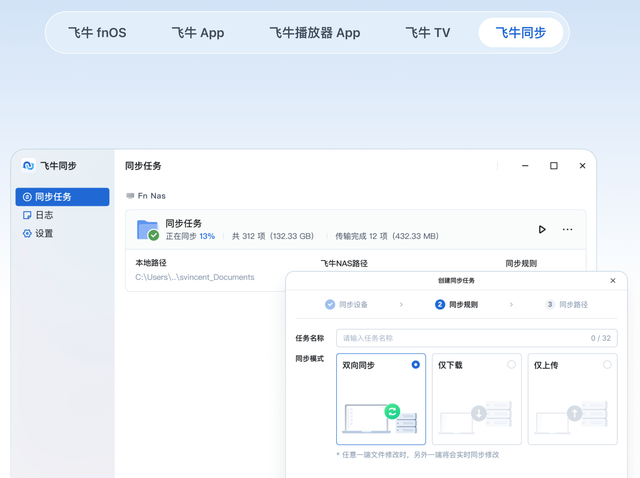Image resolution: width=640 pixels, height=478 pixels.
Task: Start sync with the play button
Action: click(x=542, y=229)
